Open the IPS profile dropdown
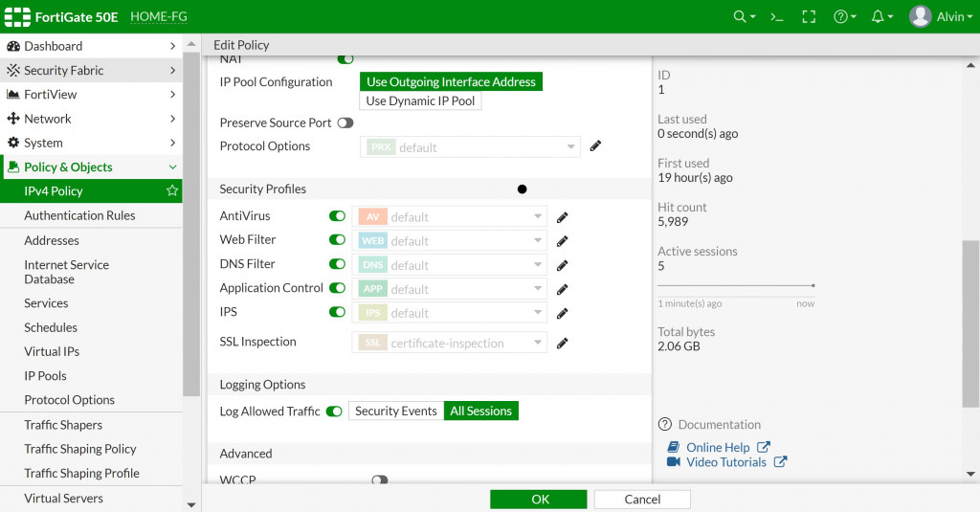Viewport: 980px width, 512px height. [x=450, y=313]
